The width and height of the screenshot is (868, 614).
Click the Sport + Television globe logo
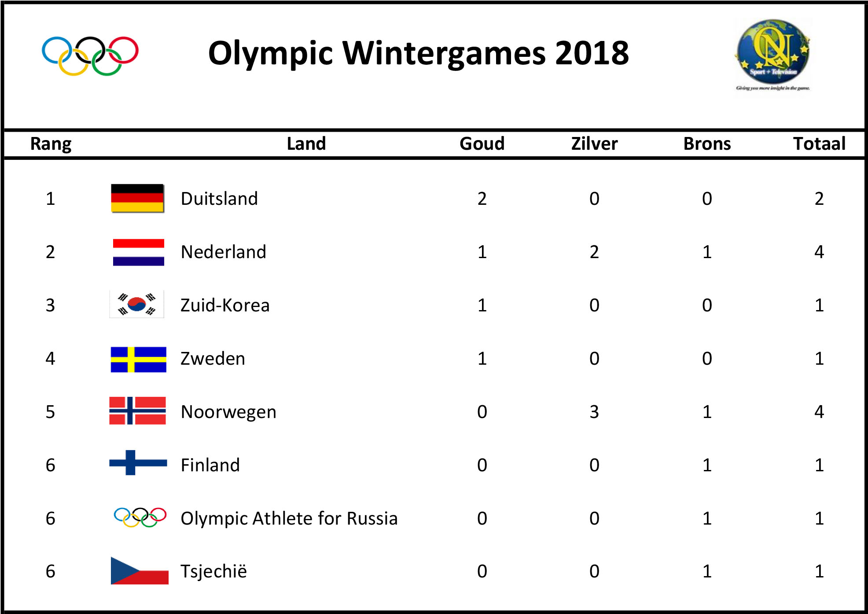(773, 55)
